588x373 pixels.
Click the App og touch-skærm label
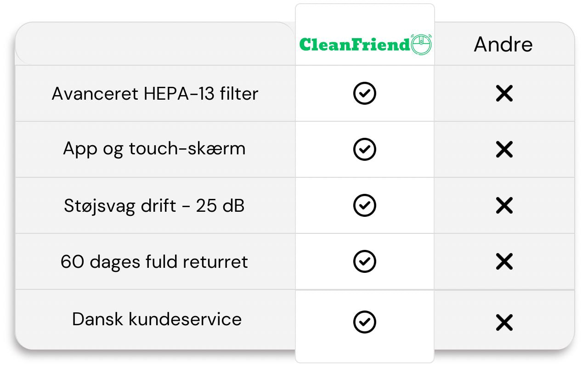(x=154, y=149)
